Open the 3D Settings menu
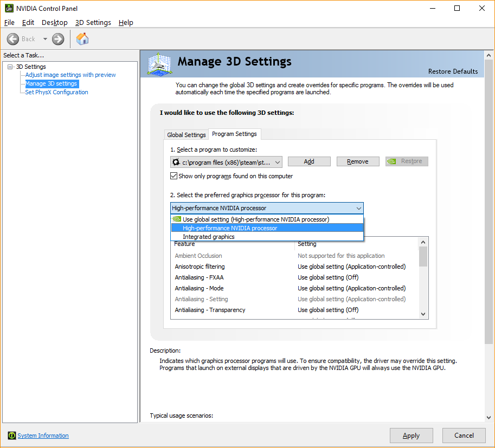Image resolution: width=495 pixels, height=448 pixels. [93, 22]
